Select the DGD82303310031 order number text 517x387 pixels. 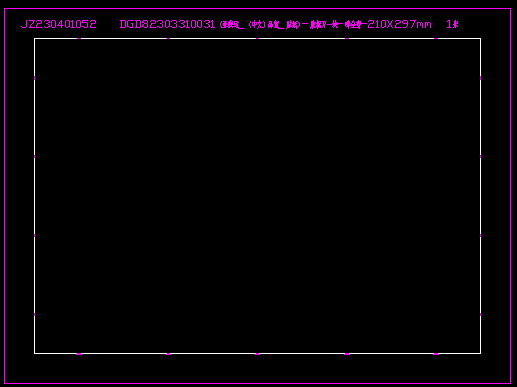[167, 24]
